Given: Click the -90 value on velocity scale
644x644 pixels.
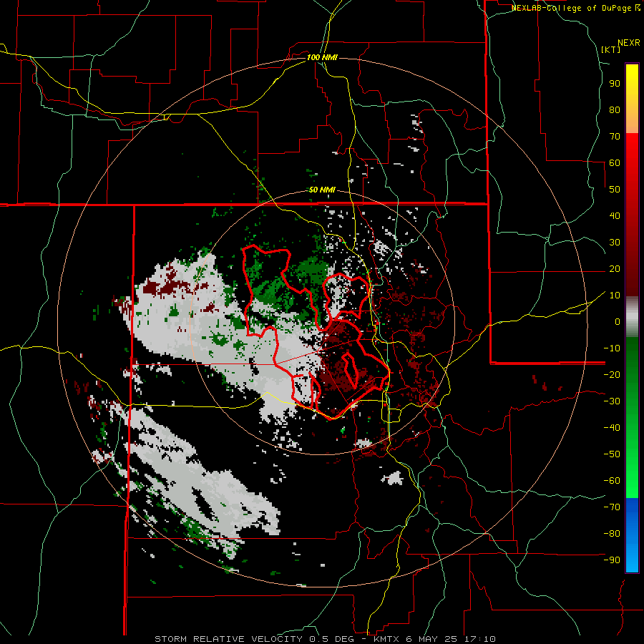Looking at the screenshot, I should pos(612,560).
